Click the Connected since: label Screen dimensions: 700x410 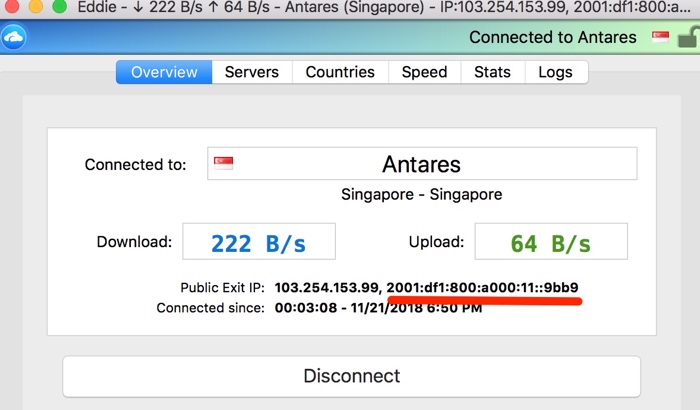coord(210,308)
